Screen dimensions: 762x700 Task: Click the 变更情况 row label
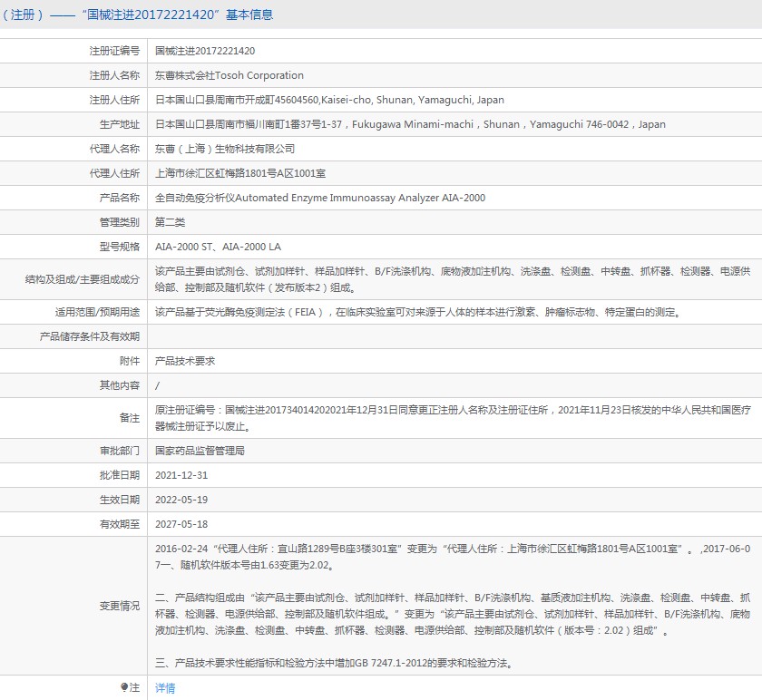coord(120,606)
